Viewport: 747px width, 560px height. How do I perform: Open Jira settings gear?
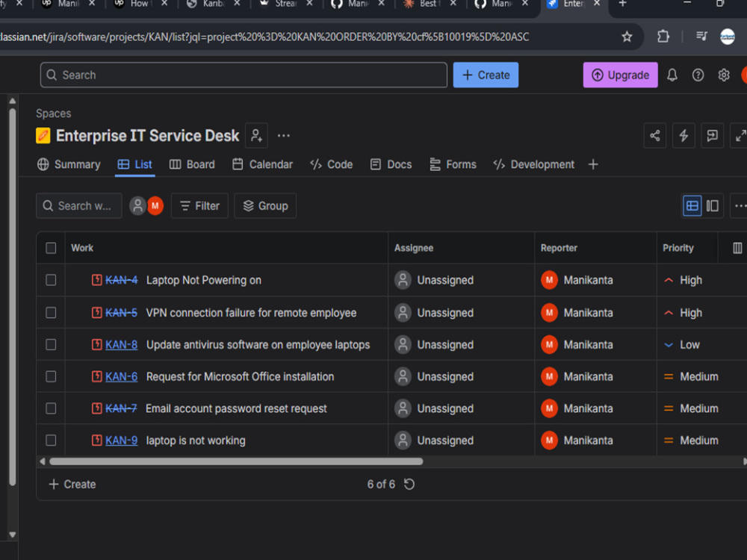click(724, 75)
